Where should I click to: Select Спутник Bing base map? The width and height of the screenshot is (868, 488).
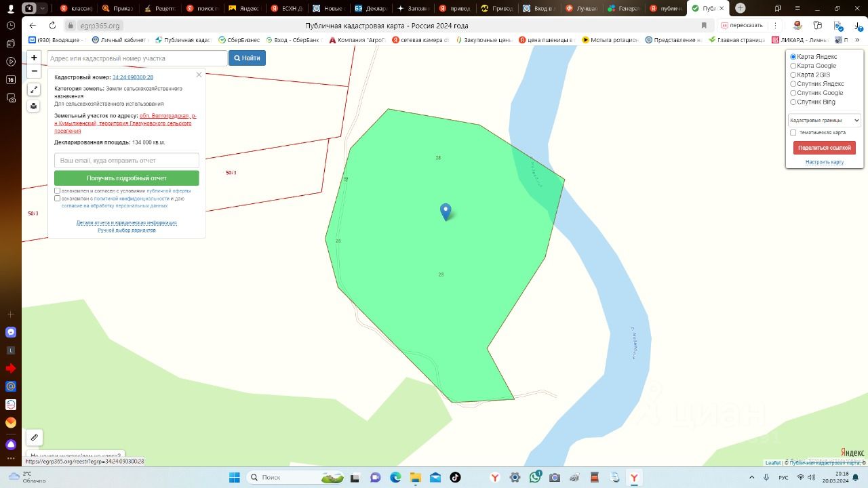click(x=793, y=102)
